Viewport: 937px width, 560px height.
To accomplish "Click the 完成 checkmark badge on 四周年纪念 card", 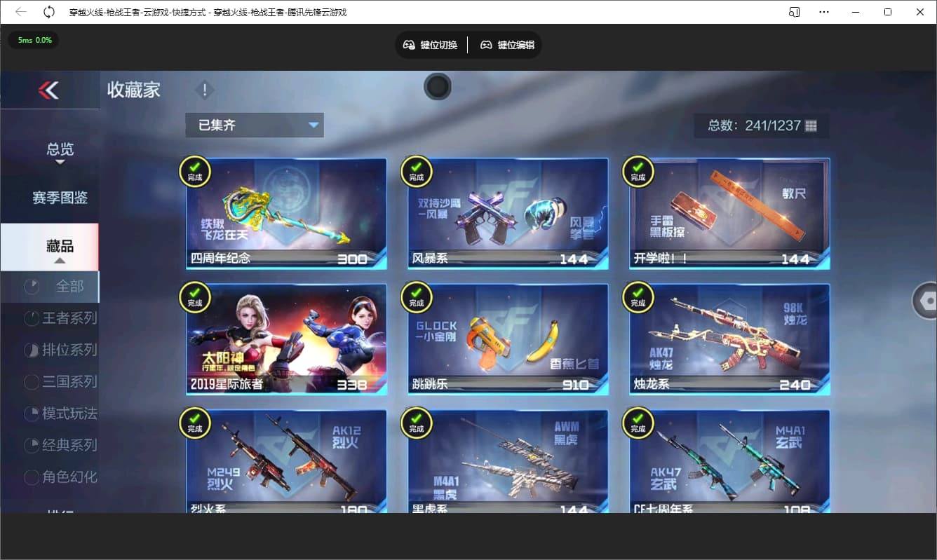I will coord(195,172).
